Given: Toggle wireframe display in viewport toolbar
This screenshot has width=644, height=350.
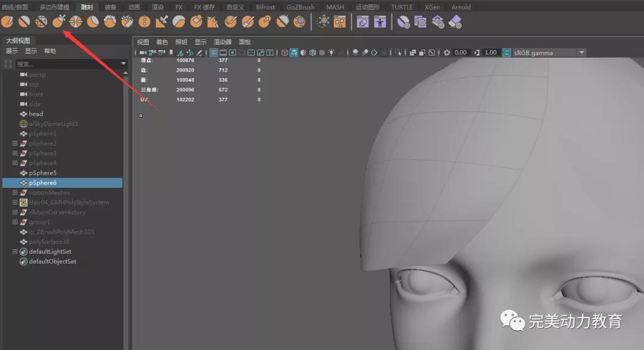Looking at the screenshot, I should point(284,52).
